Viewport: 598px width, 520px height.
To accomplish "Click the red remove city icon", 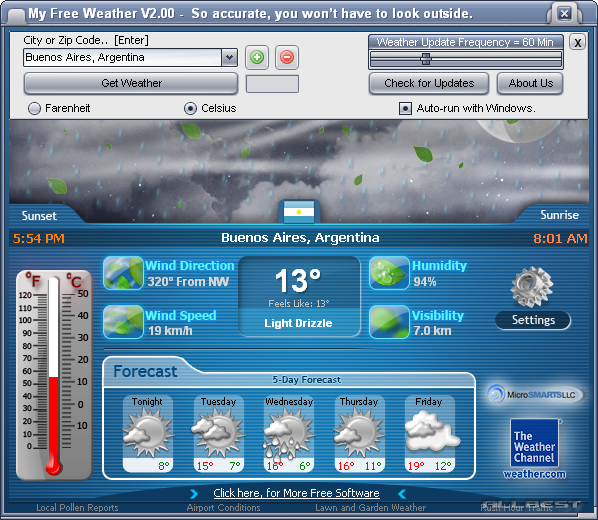I will pos(287,58).
